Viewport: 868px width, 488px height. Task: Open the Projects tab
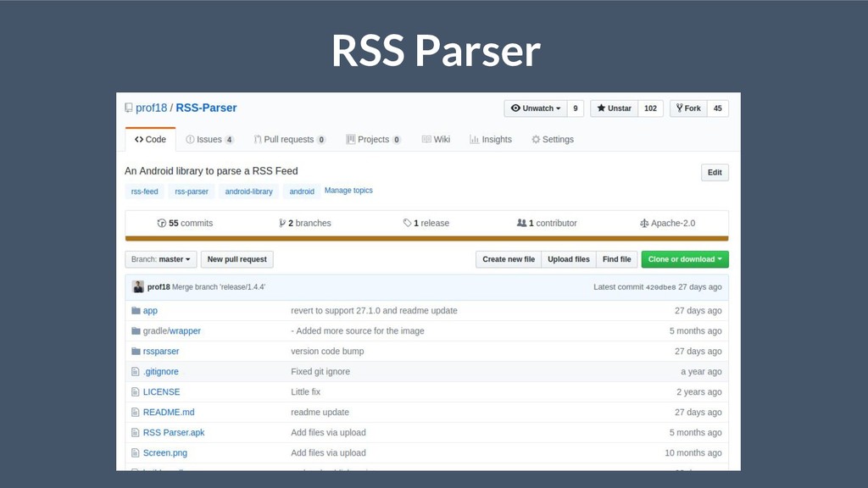[373, 140]
